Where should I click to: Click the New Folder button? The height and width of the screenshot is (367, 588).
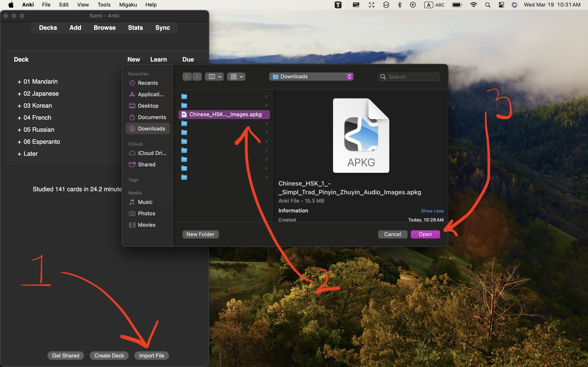(x=200, y=234)
